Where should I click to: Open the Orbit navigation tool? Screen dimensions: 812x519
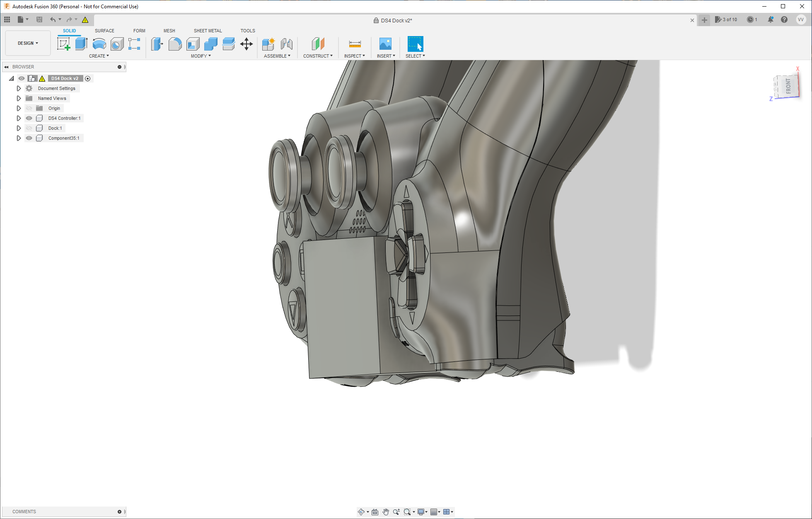click(x=361, y=512)
